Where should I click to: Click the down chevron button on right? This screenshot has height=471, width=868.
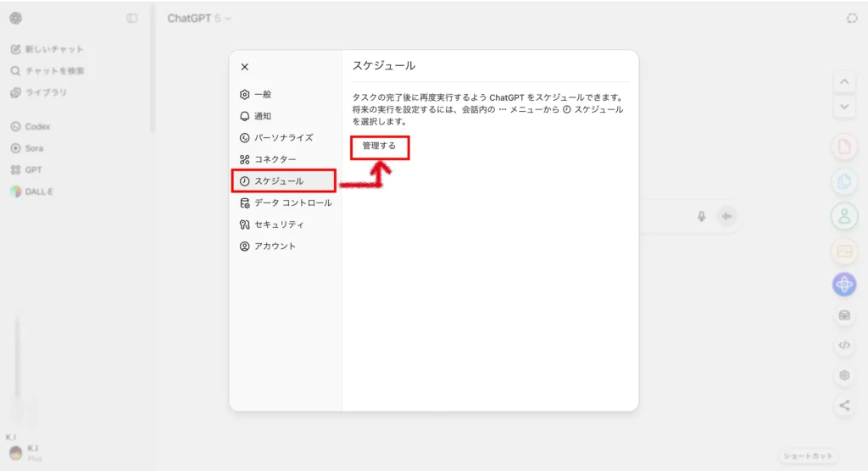pyautogui.click(x=844, y=107)
